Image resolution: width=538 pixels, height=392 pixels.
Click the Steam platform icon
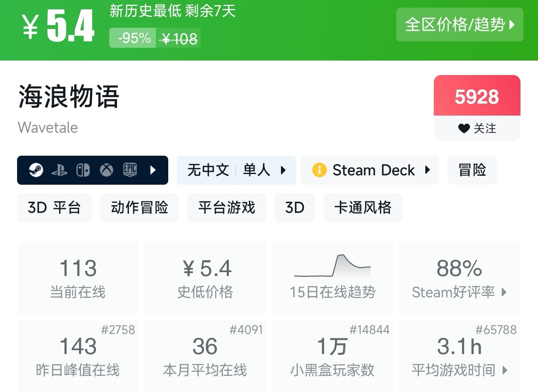pyautogui.click(x=36, y=170)
